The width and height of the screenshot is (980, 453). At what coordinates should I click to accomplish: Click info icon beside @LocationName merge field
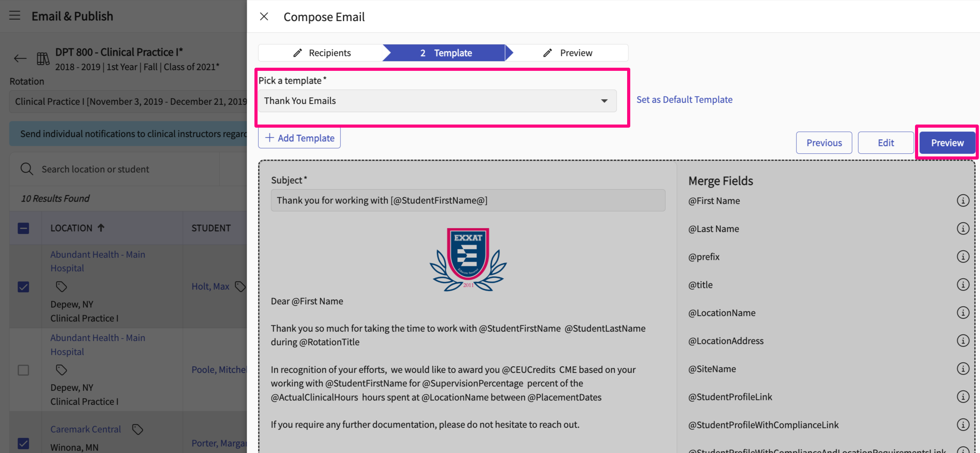click(962, 313)
